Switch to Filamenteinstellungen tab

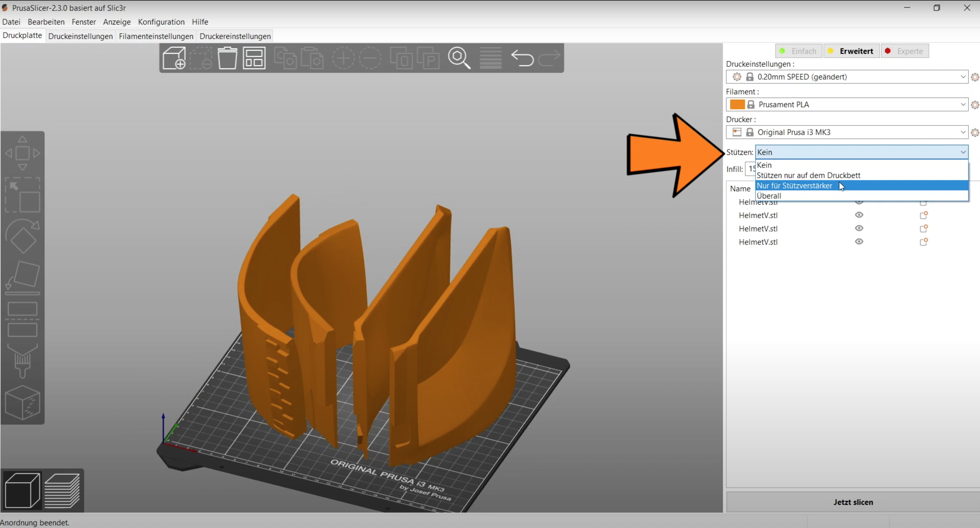click(156, 36)
